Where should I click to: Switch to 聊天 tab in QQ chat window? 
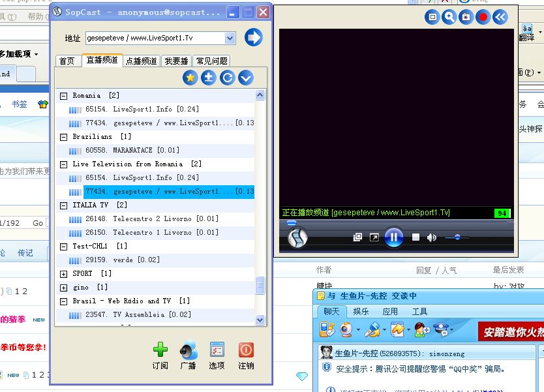pyautogui.click(x=331, y=312)
